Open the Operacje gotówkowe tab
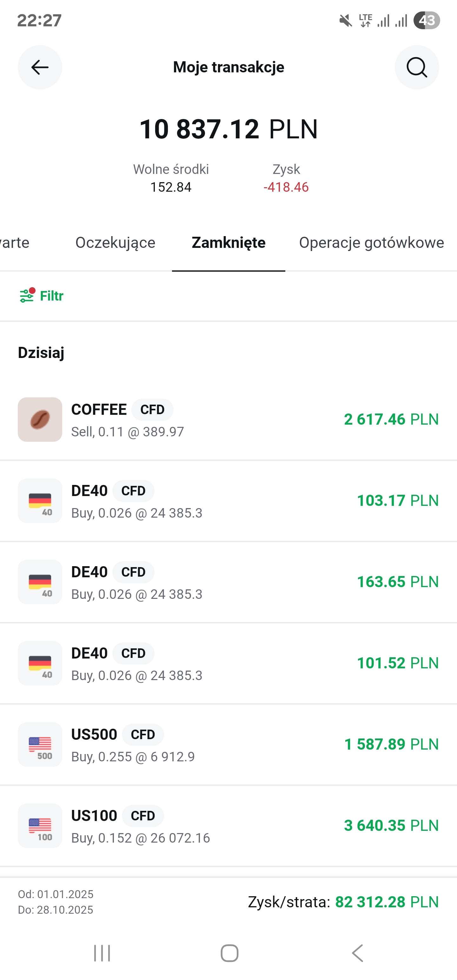This screenshot has width=457, height=980. (x=371, y=243)
